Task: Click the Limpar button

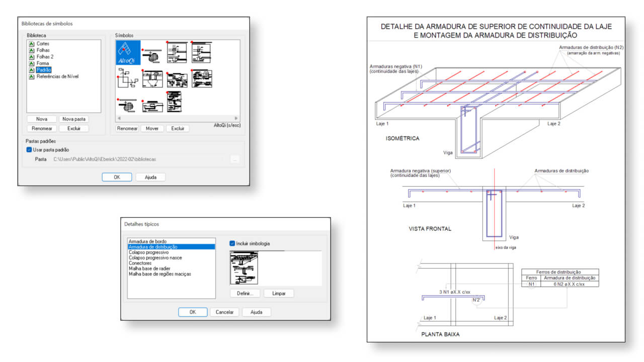Action: coord(279,293)
